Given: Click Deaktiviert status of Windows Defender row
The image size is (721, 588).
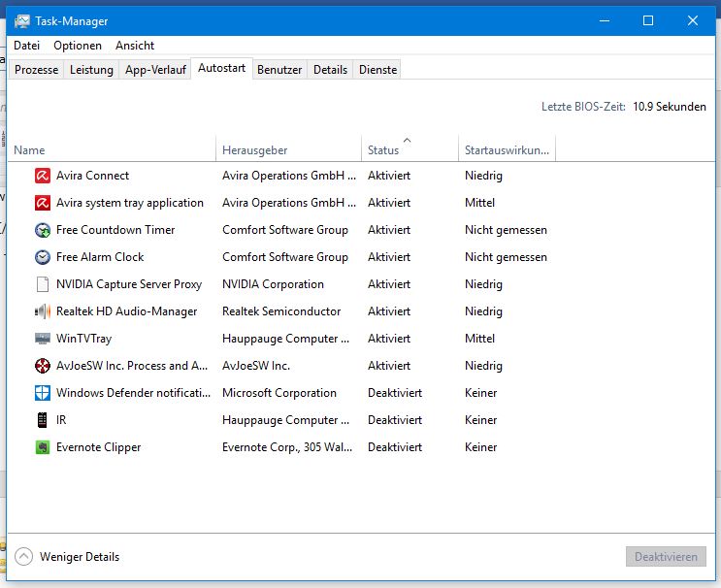Looking at the screenshot, I should (395, 393).
